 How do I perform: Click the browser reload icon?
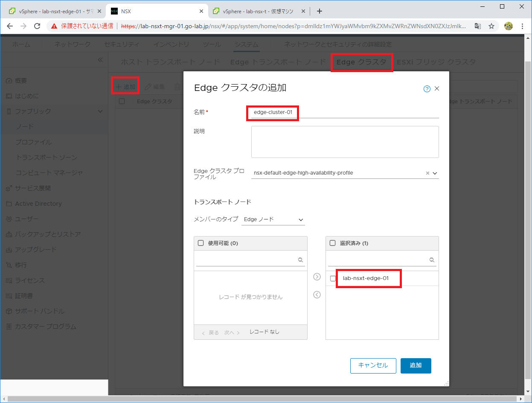point(37,26)
